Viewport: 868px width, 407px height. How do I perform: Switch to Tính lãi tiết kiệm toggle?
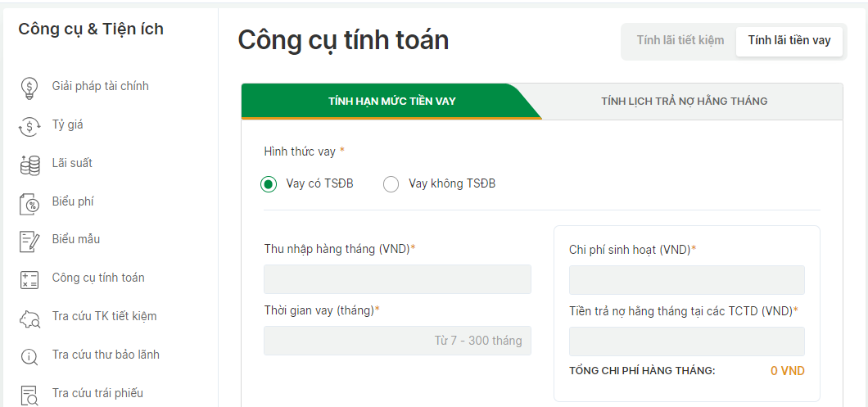coord(680,40)
